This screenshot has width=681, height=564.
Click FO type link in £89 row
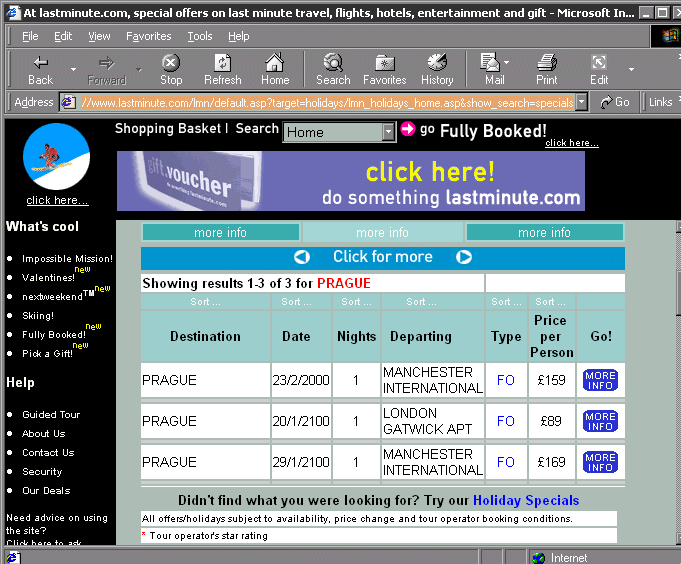coord(506,421)
